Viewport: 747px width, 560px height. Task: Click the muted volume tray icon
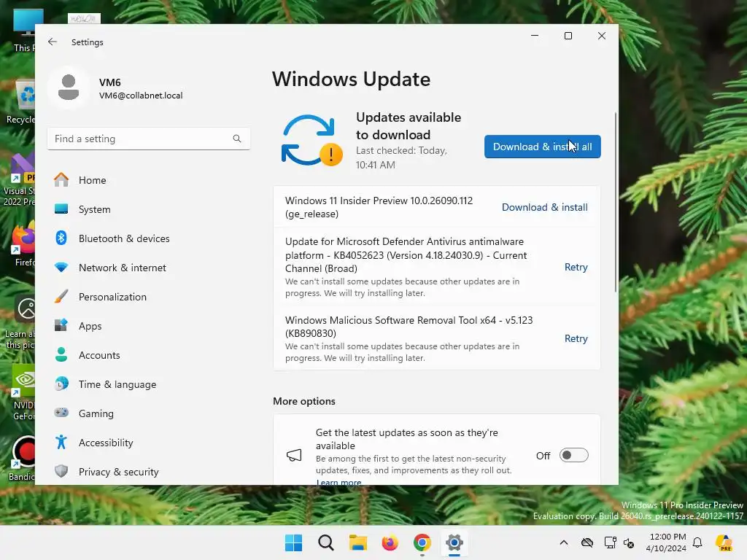tap(629, 542)
